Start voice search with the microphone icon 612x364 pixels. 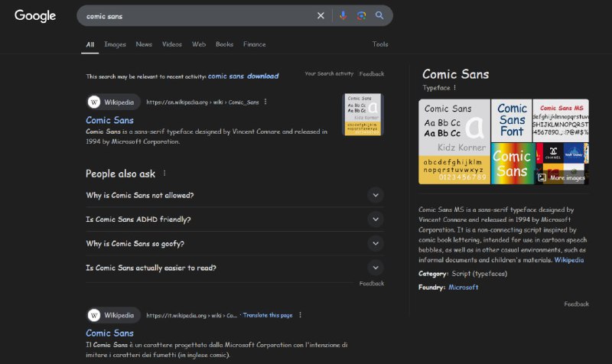tap(343, 15)
